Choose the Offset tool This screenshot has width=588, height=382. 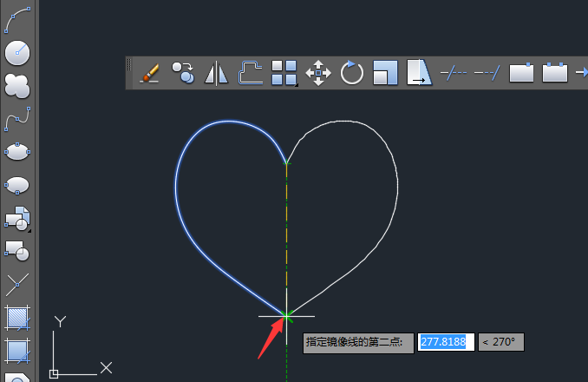pyautogui.click(x=250, y=73)
